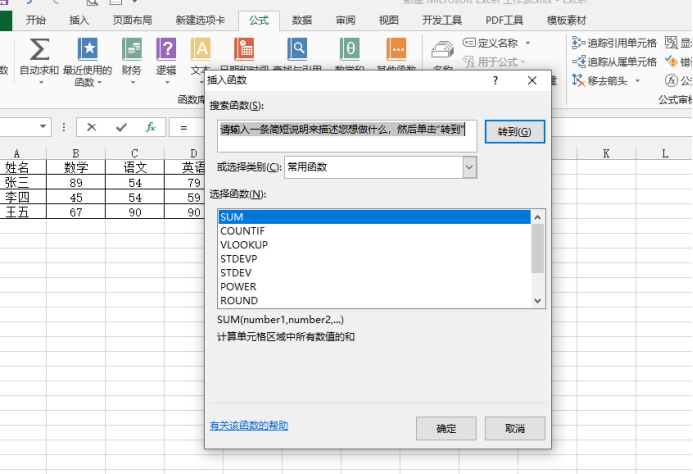Switch to the Page Layout (页面布局) tab
Screen dimensions: 693x474
coord(132,20)
